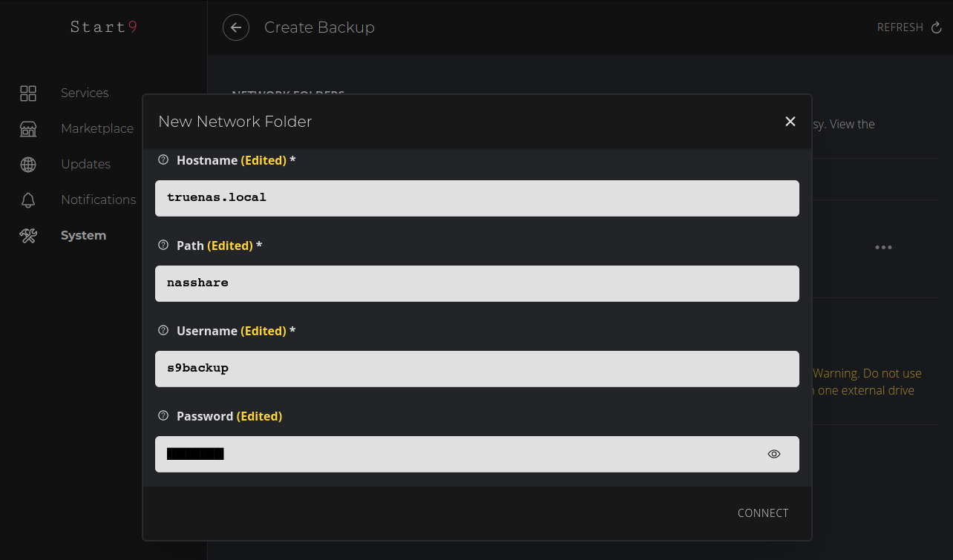
Task: Select the Username field showing s9backup
Action: [477, 369]
